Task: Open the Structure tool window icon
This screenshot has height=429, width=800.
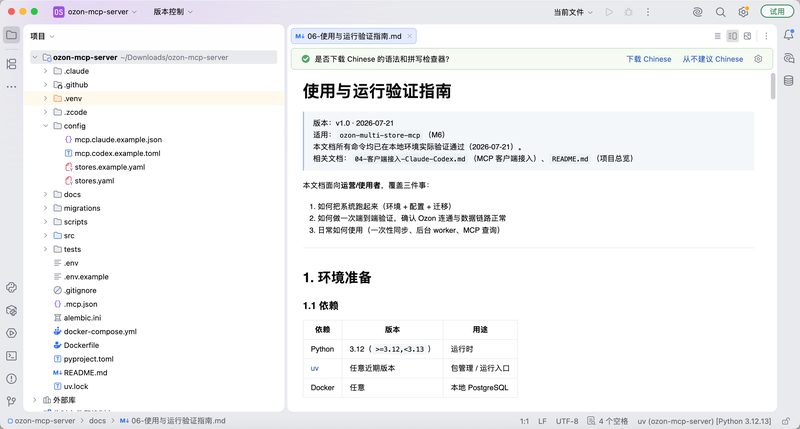Action: pos(11,64)
